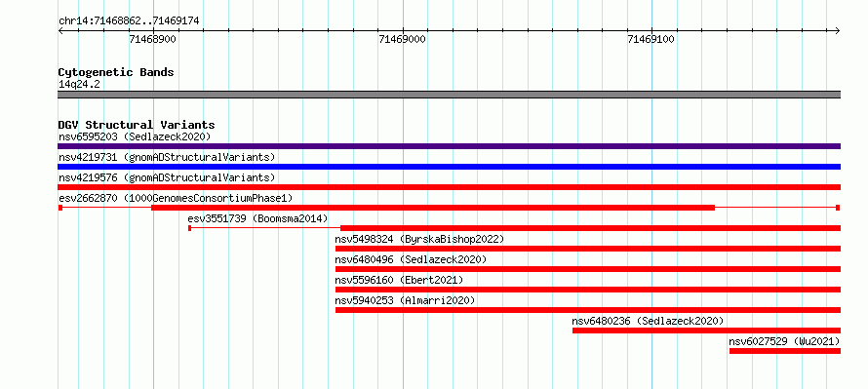The height and width of the screenshot is (389, 868).
Task: Click the nsv6480496 (Sedlazeck2020) label
Action: (x=411, y=259)
